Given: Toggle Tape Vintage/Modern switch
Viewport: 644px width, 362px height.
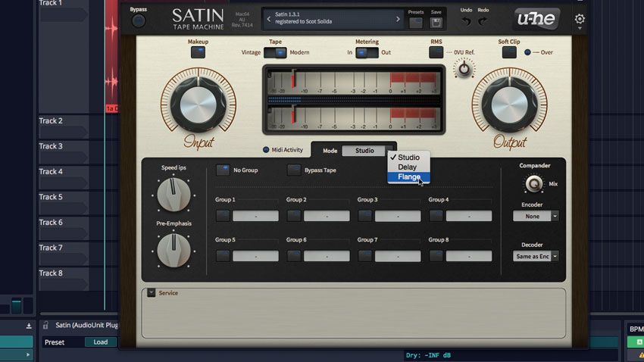Looking at the screenshot, I should [x=275, y=52].
